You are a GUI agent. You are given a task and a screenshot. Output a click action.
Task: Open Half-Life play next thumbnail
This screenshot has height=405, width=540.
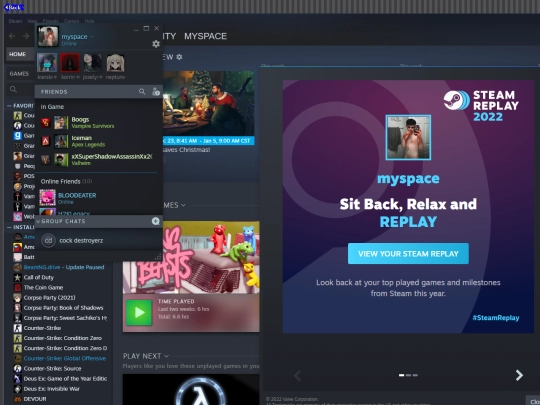191,389
